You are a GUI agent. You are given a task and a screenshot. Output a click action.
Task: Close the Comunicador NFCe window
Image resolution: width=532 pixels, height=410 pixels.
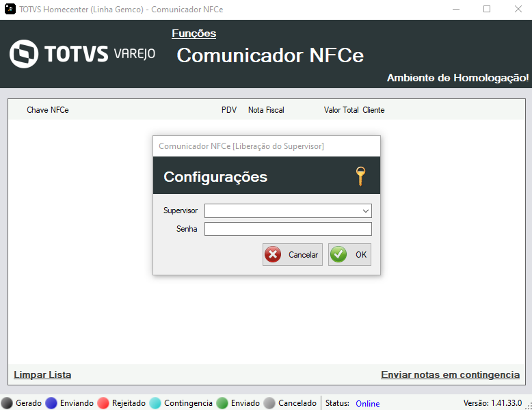tap(518, 9)
